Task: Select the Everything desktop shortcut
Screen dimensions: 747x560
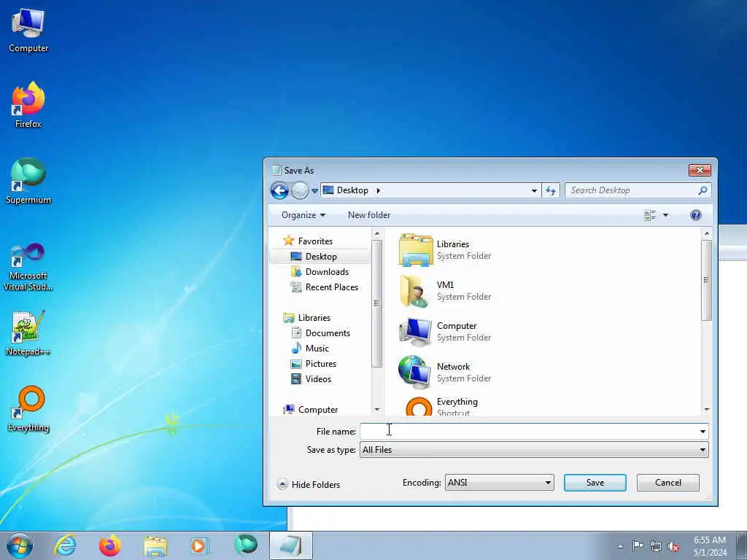Action: 28,408
